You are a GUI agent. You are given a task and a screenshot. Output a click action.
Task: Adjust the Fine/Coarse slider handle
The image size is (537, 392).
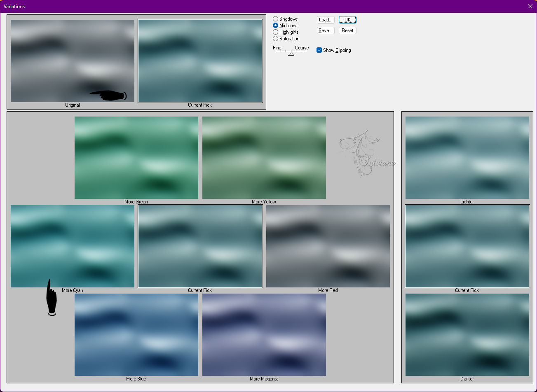tap(291, 54)
